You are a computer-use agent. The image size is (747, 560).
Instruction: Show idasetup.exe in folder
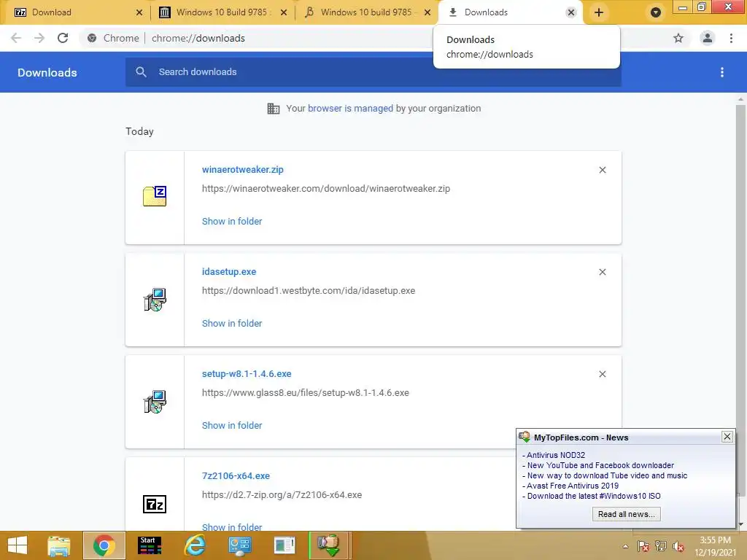(232, 323)
